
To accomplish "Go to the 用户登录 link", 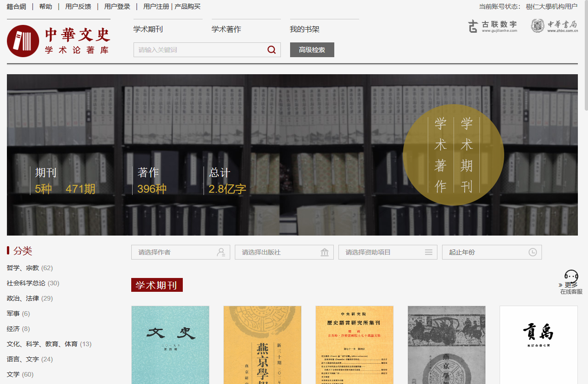I will tap(117, 6).
